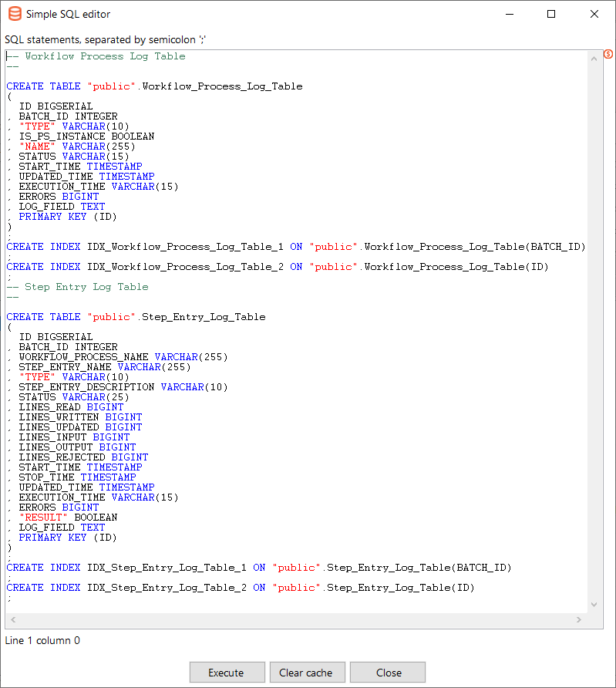This screenshot has height=688, width=616.
Task: Click the vertical scrollbar down arrow
Action: [594, 605]
